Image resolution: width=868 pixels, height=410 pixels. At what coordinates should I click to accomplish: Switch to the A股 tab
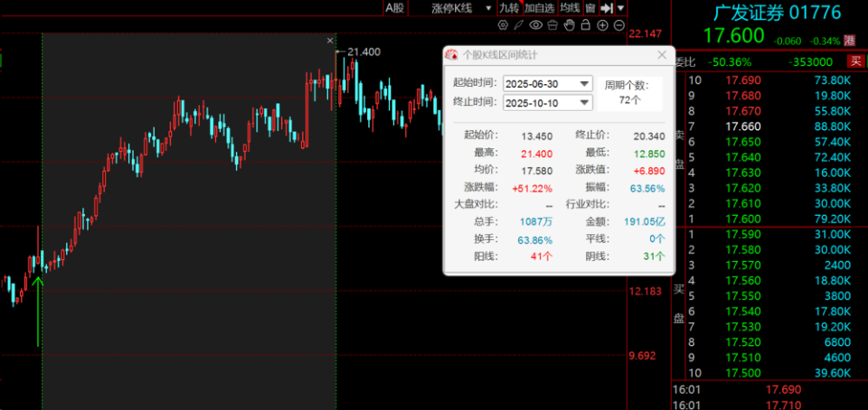point(395,8)
